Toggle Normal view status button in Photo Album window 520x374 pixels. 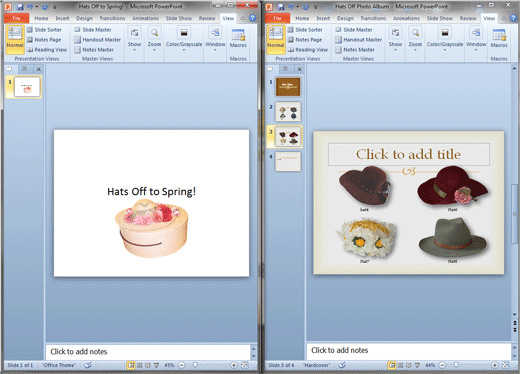point(392,365)
